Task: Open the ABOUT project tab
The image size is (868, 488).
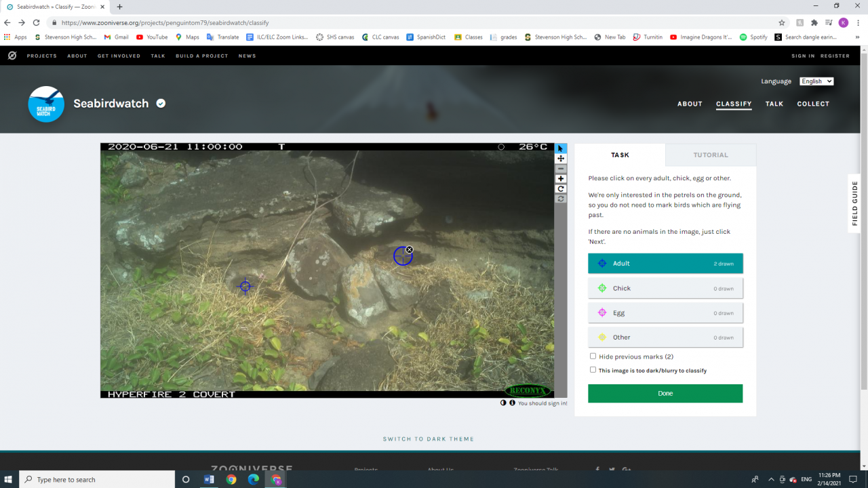Action: tap(690, 104)
